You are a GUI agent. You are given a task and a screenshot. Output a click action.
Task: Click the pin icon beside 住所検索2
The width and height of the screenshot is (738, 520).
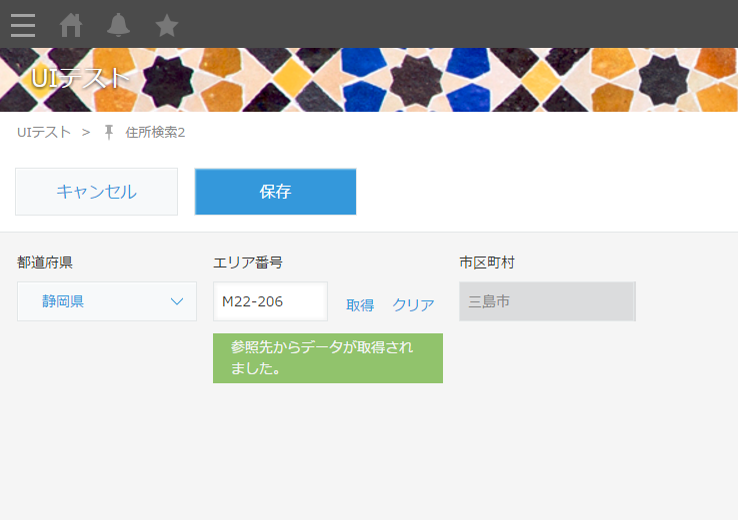pyautogui.click(x=109, y=132)
